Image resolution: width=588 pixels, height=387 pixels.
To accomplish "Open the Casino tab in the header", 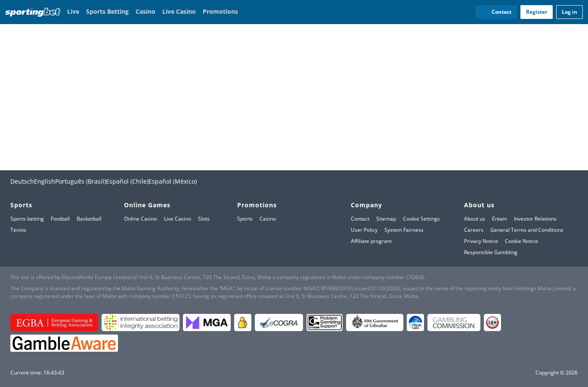I will tap(145, 12).
